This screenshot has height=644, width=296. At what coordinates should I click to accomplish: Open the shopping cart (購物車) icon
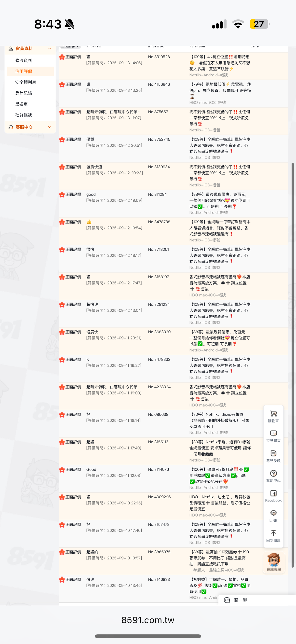coord(273,416)
